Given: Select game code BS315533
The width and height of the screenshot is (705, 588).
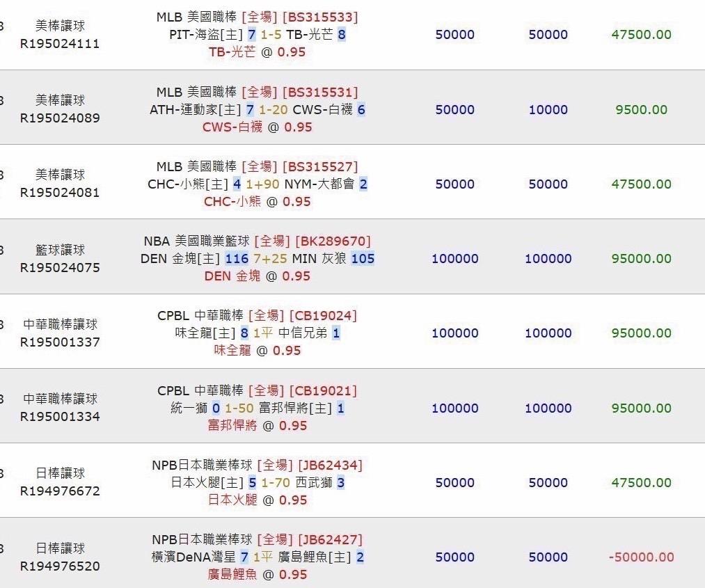Looking at the screenshot, I should (320, 17).
